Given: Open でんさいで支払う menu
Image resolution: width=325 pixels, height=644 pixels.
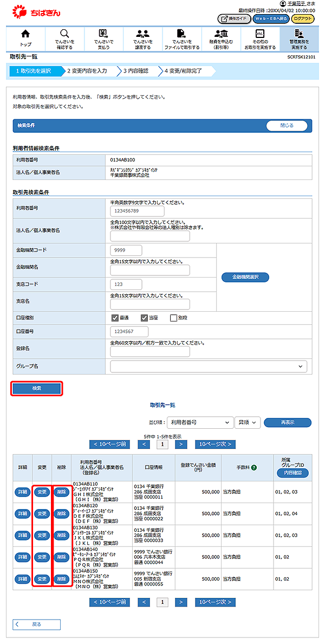Looking at the screenshot, I should (x=103, y=39).
